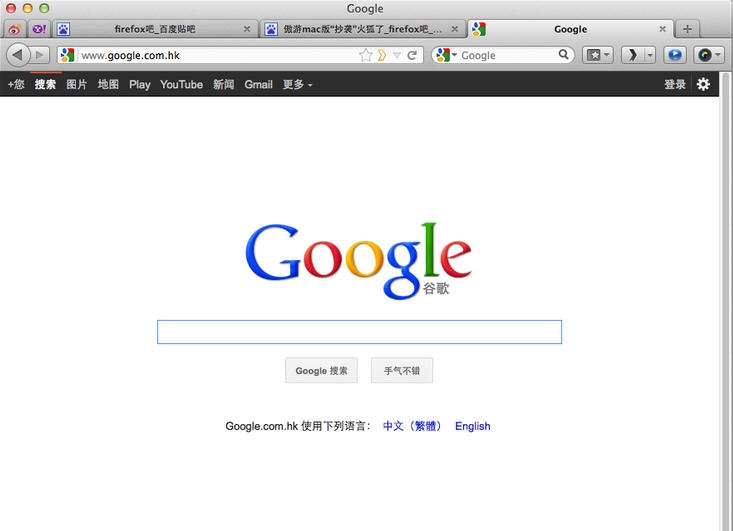Open Play from the Google bar
Viewport: 733px width, 531px height.
[x=140, y=84]
